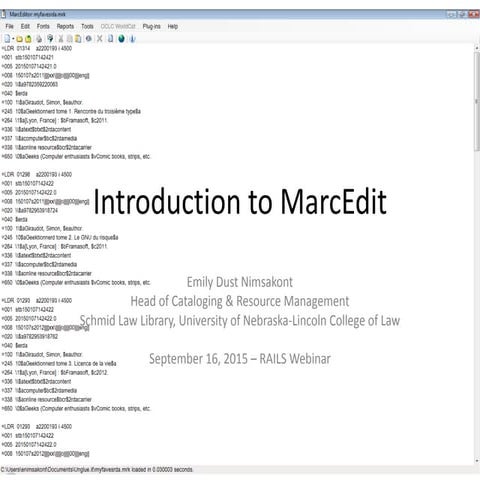The image size is (480, 480).
Task: Open the Help menu
Action: [173, 26]
